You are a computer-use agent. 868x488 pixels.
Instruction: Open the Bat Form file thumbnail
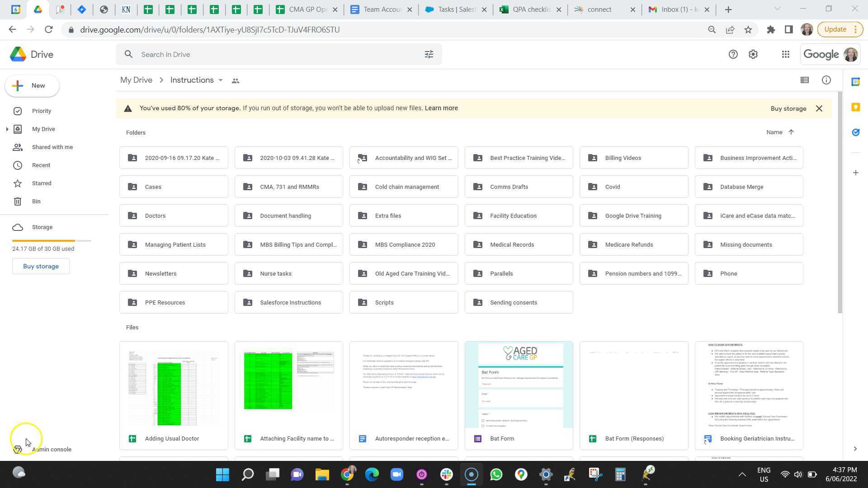point(519,385)
